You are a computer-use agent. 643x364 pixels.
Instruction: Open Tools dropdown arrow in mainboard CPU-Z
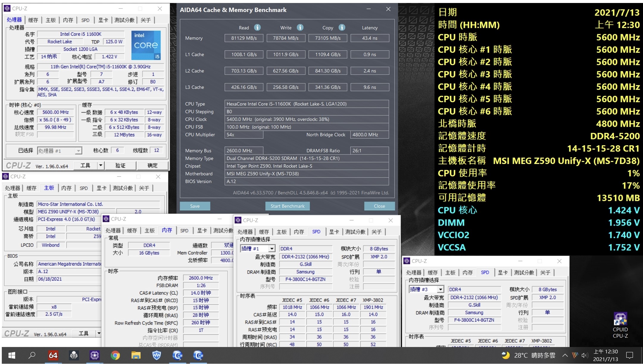pos(99,333)
